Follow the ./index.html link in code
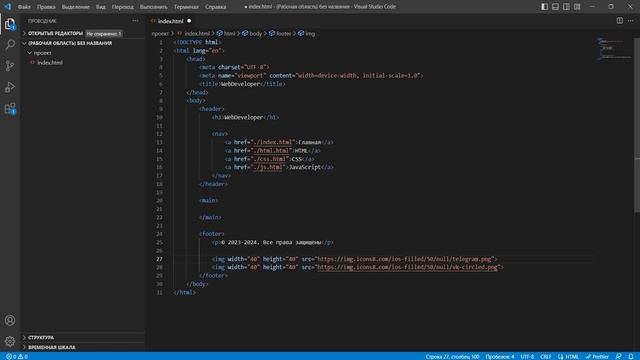This screenshot has height=360, width=640. [272, 142]
